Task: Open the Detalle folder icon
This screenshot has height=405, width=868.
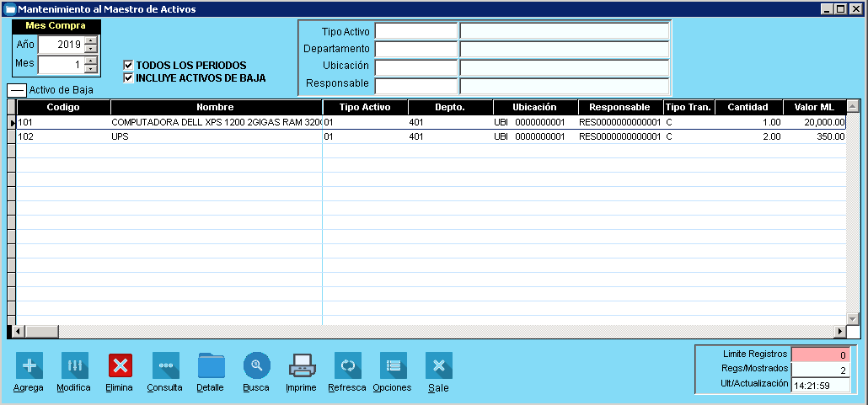Action: click(211, 365)
